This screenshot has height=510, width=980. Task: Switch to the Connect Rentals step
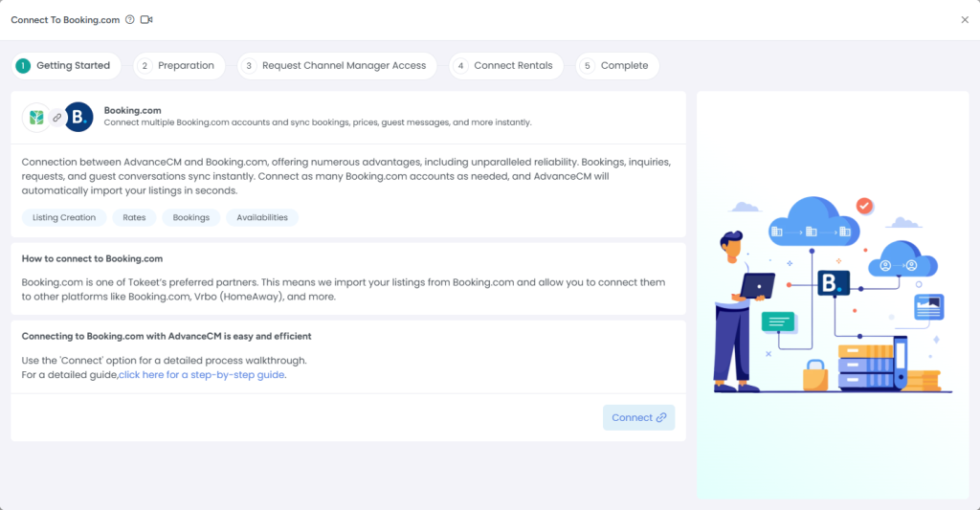click(x=506, y=66)
